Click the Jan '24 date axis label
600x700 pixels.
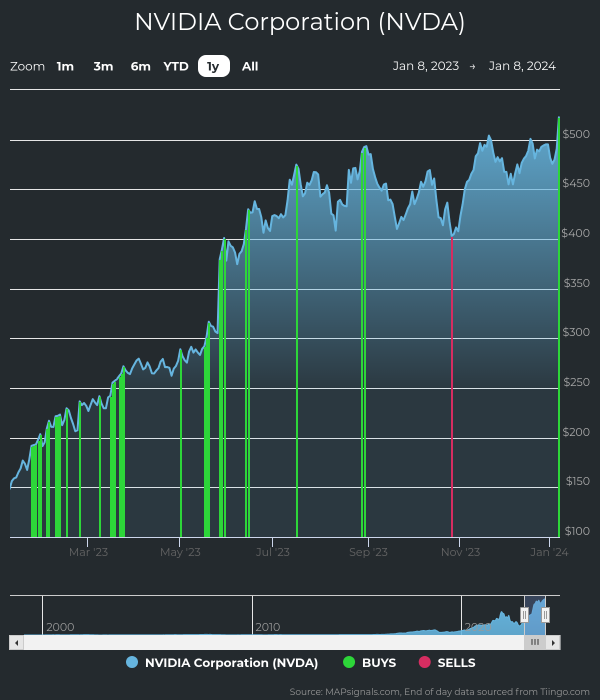pyautogui.click(x=549, y=552)
